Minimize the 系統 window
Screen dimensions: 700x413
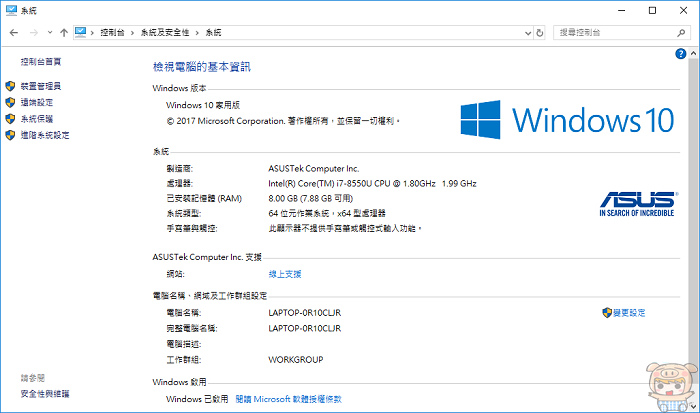(621, 10)
